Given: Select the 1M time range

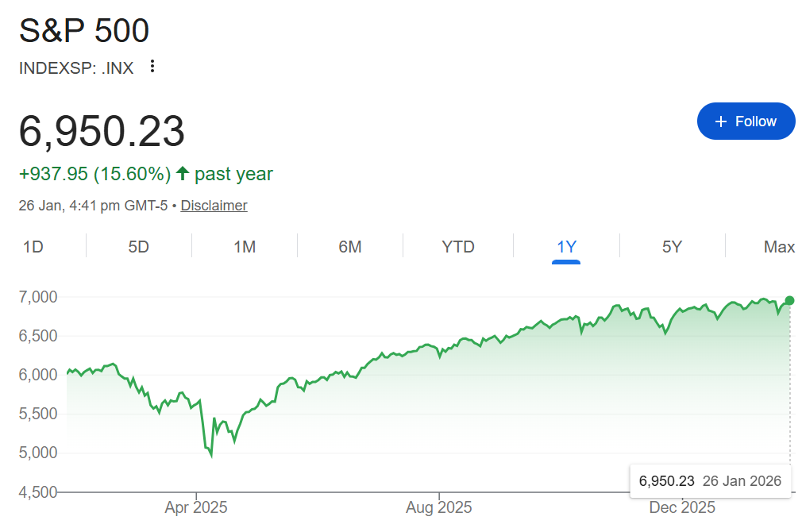Looking at the screenshot, I should click(245, 247).
